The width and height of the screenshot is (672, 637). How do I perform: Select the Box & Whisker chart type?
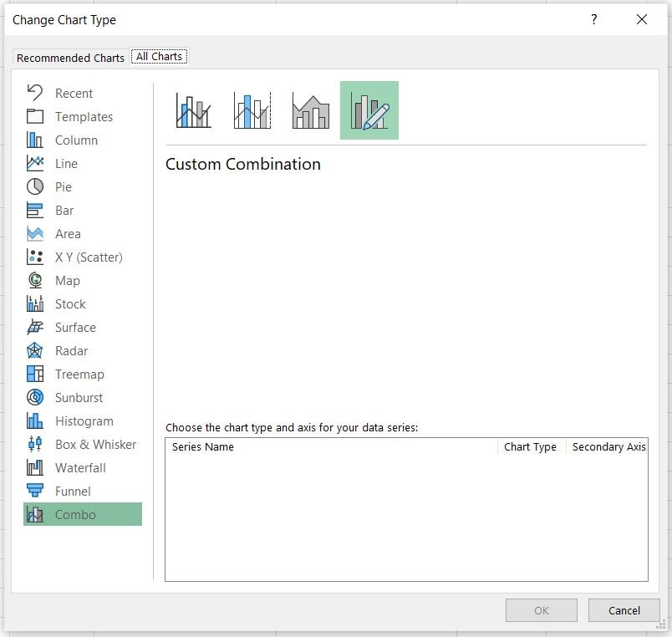(x=91, y=444)
